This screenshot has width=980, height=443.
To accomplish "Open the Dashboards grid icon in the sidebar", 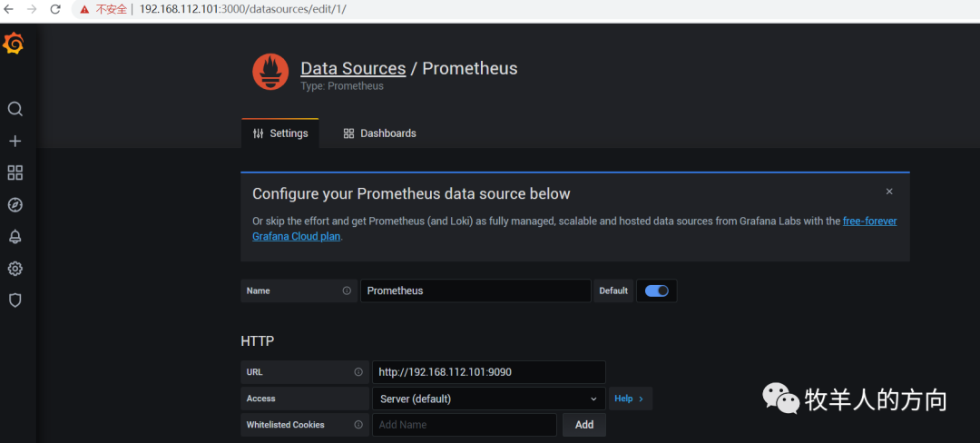I will [15, 173].
